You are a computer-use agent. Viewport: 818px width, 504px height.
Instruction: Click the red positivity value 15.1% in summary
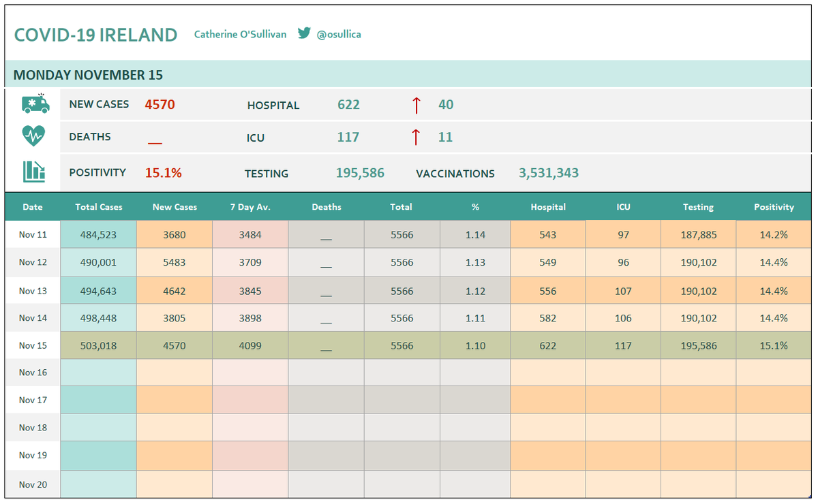click(x=164, y=173)
